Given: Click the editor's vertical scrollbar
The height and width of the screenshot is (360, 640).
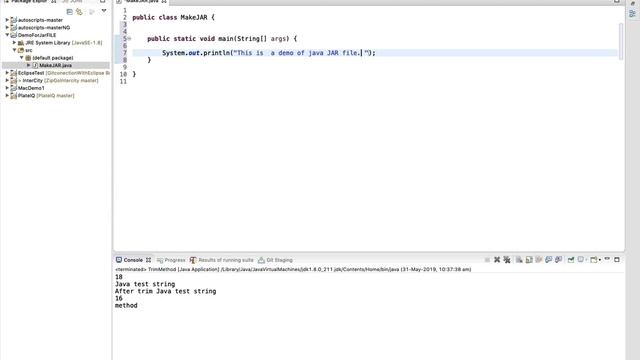Looking at the screenshot, I should (x=621, y=41).
